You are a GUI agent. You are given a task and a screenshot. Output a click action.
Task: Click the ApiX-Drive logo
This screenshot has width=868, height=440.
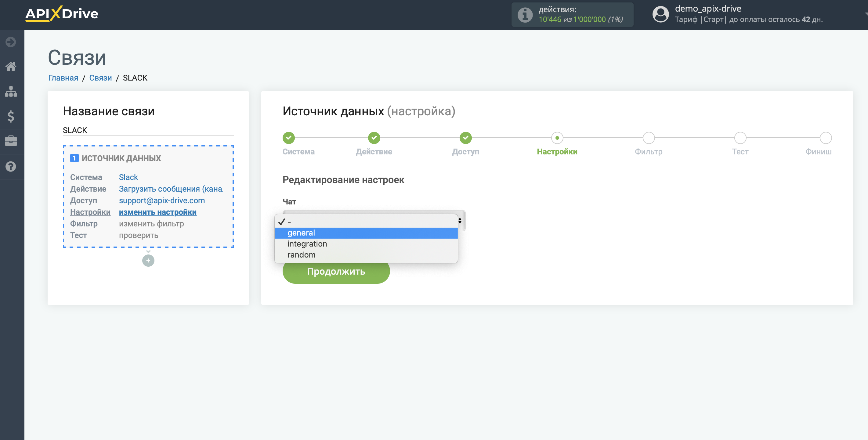pos(62,14)
